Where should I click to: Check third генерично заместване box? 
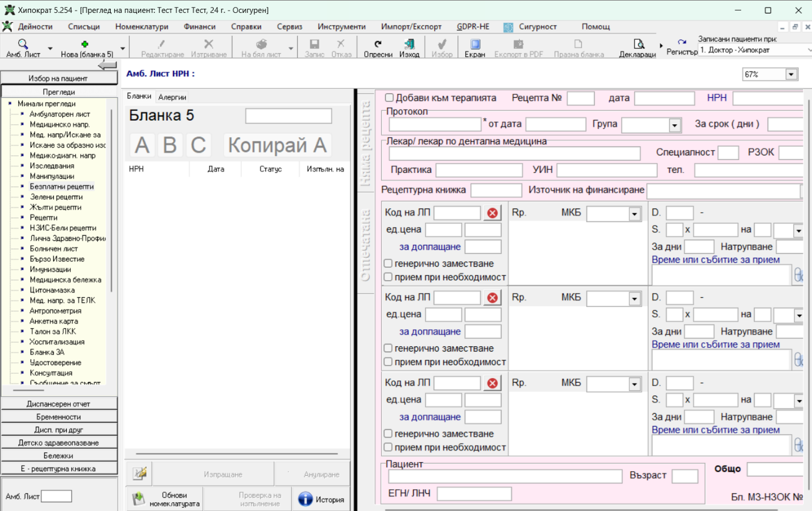[388, 434]
